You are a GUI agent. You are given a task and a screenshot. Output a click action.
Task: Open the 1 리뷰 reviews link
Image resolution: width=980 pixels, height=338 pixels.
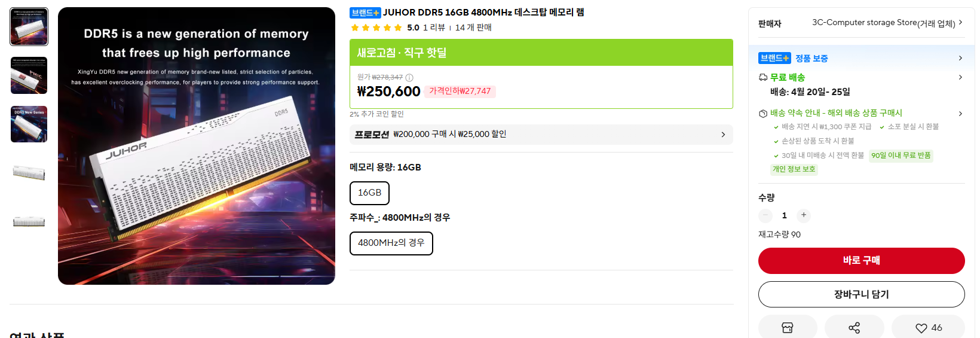[x=434, y=28]
